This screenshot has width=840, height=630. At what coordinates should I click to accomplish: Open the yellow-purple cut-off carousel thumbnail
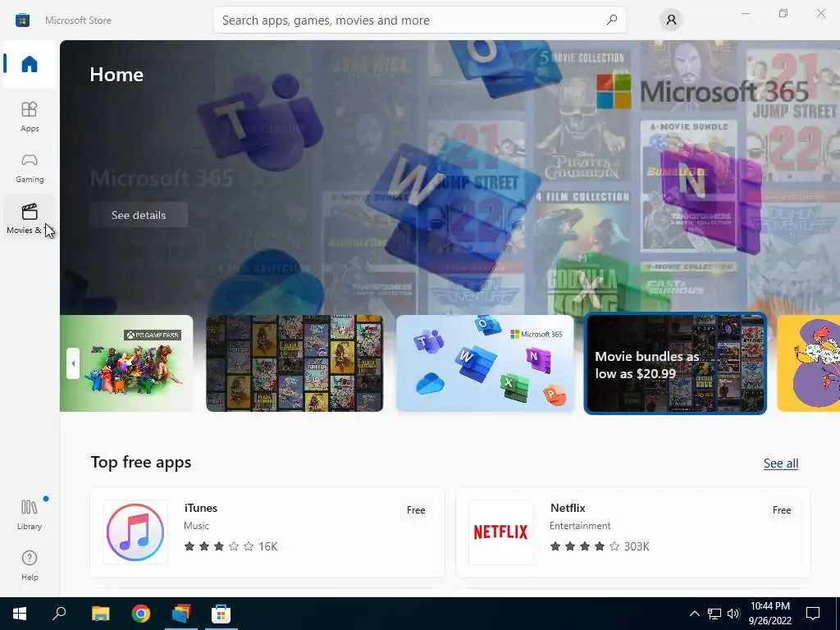[x=808, y=363]
